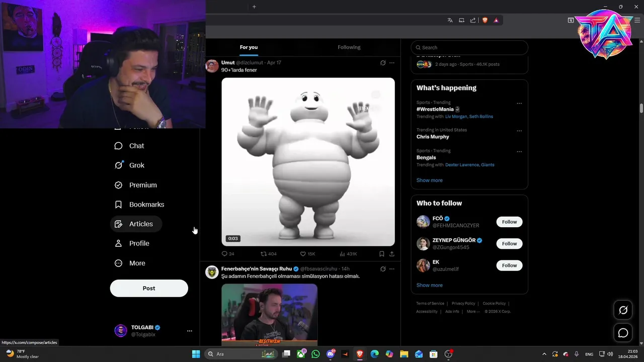Open the Liv Morgan trending link
Screen dimensions: 644x362
pyautogui.click(x=456, y=117)
